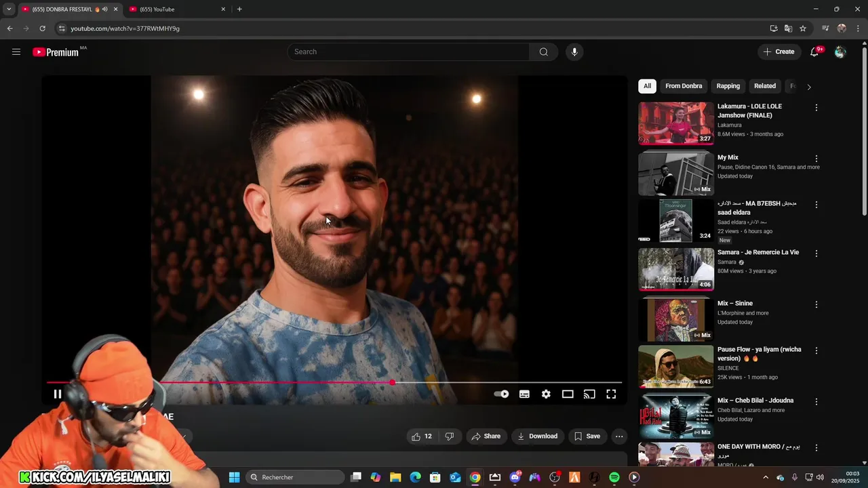Toggle the autoplay switch in player
The width and height of the screenshot is (868, 488).
[x=502, y=394]
